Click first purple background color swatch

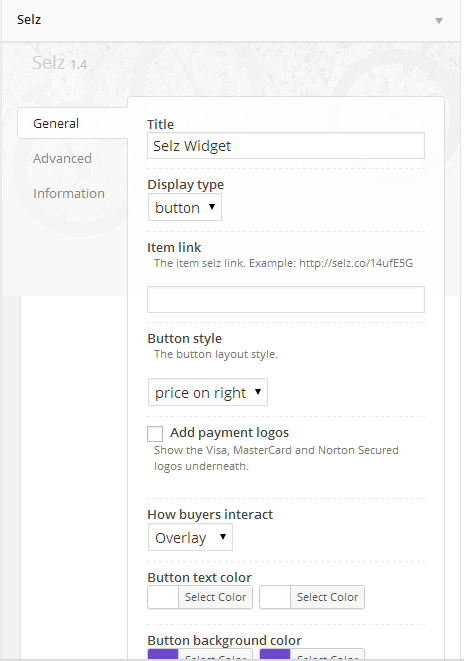163,655
